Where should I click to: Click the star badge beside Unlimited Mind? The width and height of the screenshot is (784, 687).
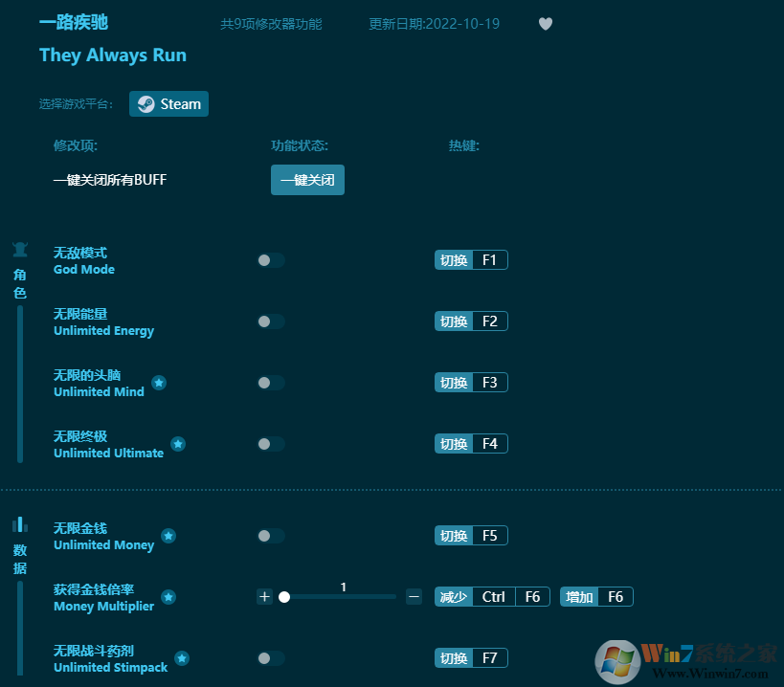(159, 383)
